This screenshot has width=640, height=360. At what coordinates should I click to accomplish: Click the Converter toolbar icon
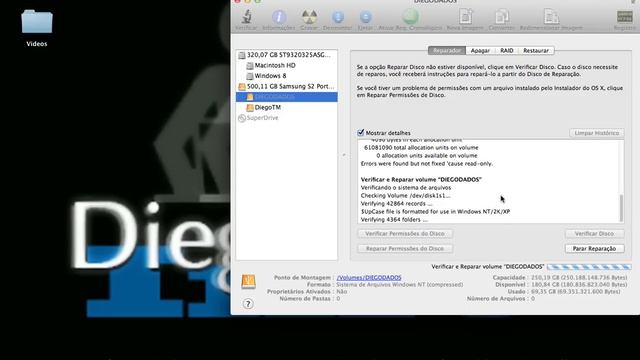coord(502,17)
